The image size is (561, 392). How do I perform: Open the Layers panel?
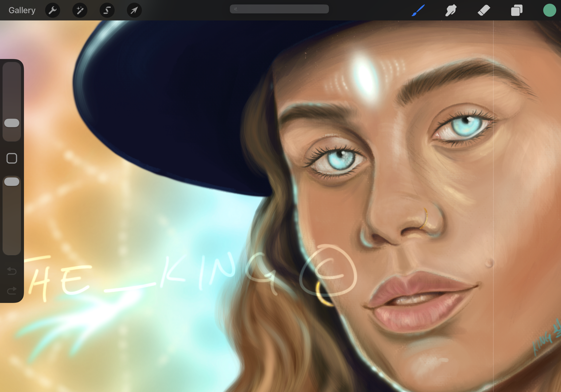(517, 10)
